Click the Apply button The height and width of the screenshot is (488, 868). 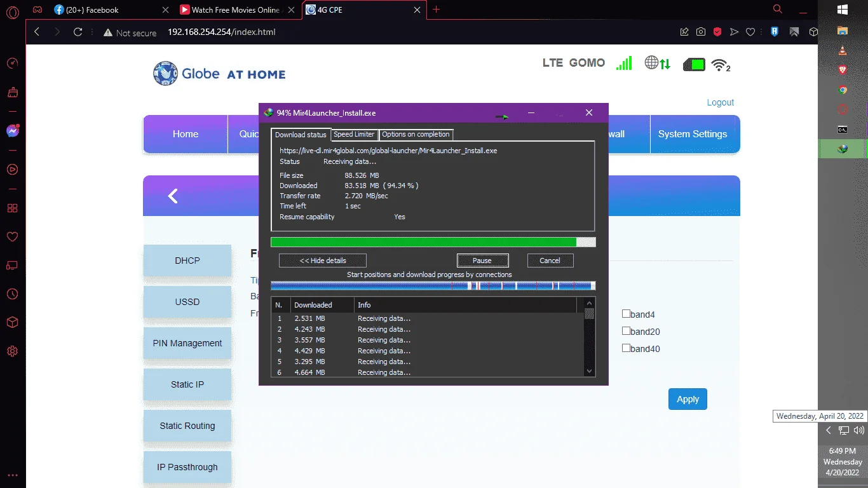pyautogui.click(x=688, y=399)
